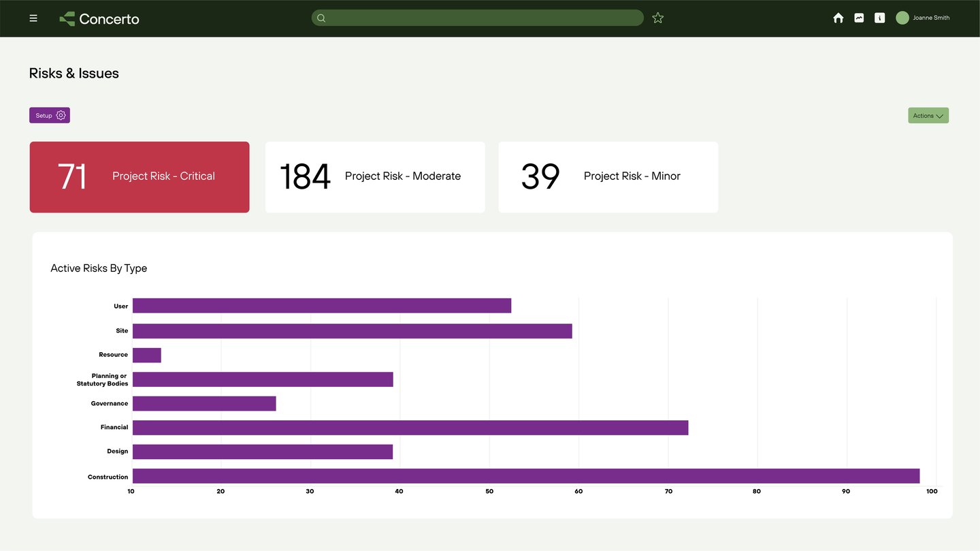Click the search magnifier icon
Viewport: 980px width, 551px height.
coord(321,18)
